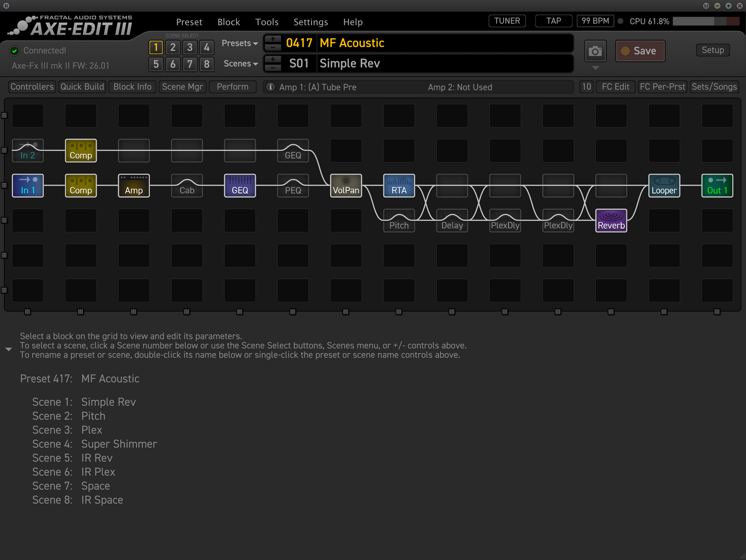
Task: Select scene 2 button
Action: click(173, 47)
